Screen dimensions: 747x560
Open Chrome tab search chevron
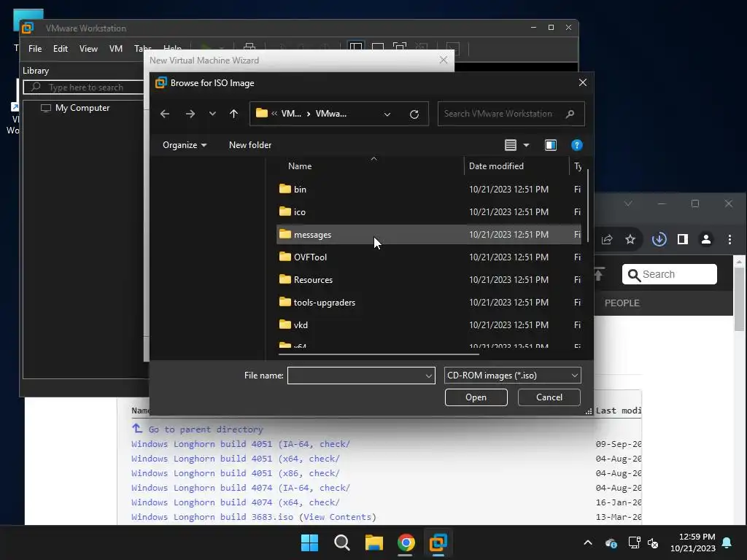[628, 203]
